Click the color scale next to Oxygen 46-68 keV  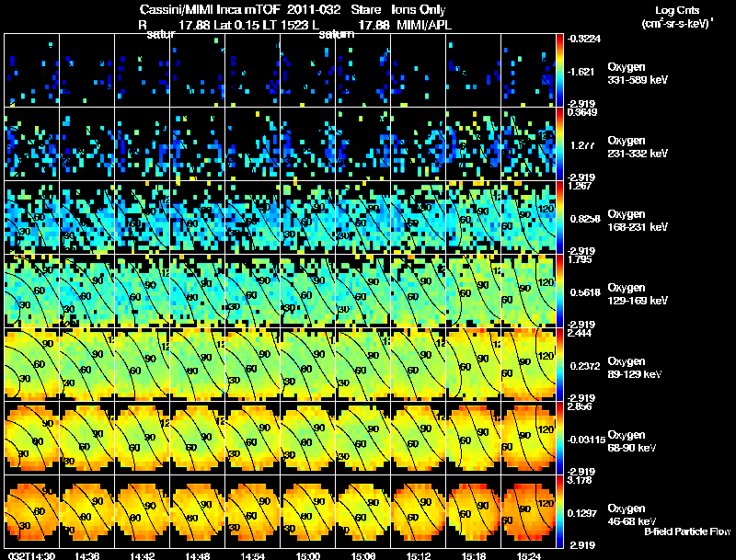[x=559, y=511]
